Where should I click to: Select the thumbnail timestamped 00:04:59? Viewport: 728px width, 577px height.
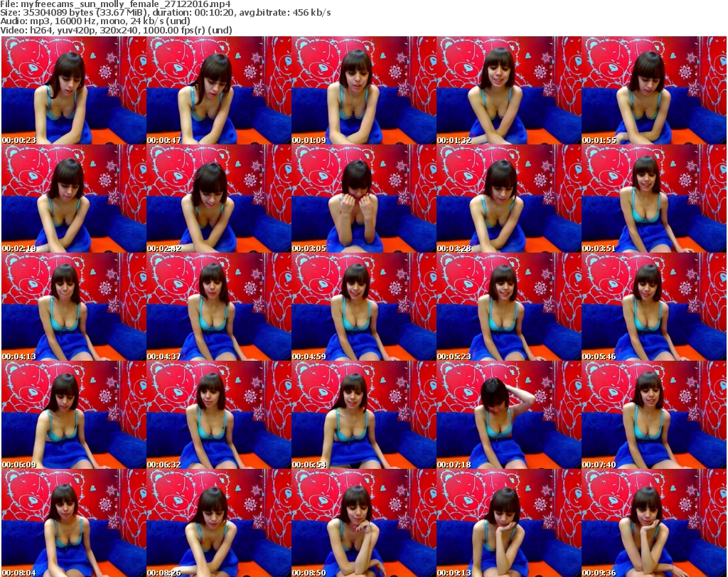tap(363, 307)
